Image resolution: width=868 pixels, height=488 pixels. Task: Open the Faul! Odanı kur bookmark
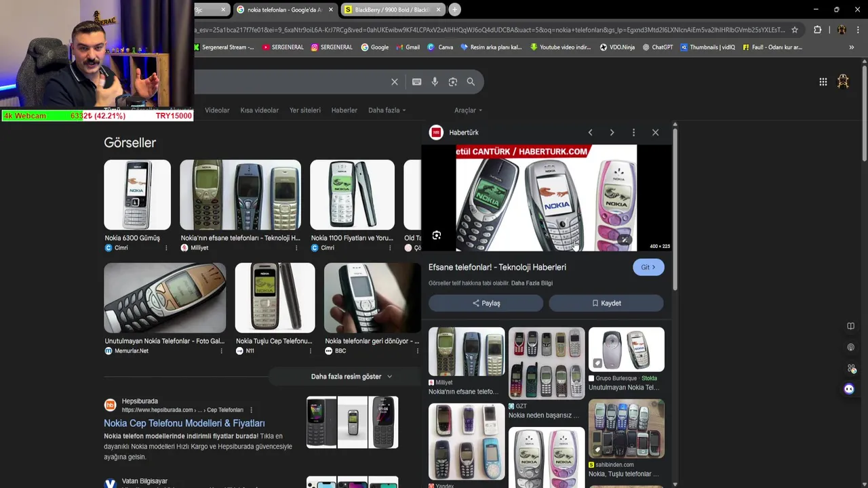coord(772,47)
